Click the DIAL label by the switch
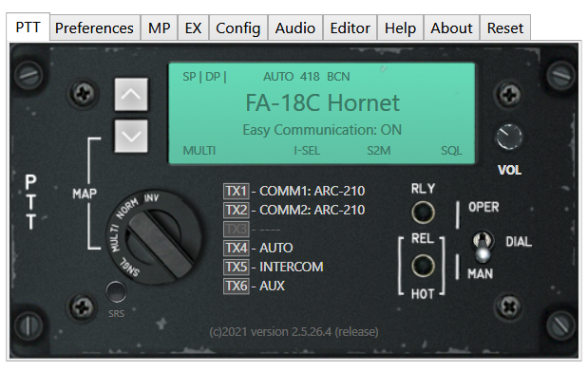Image resolution: width=588 pixels, height=370 pixels. pyautogui.click(x=519, y=242)
